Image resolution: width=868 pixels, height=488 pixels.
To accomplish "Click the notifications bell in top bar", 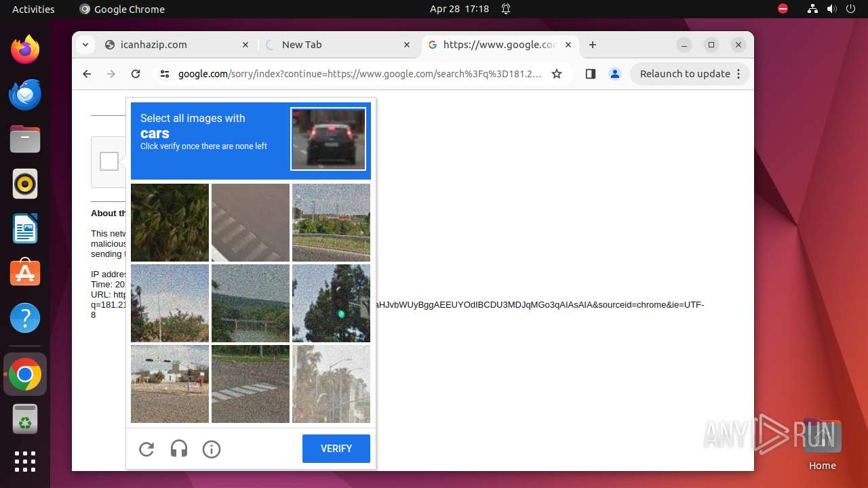I will [x=506, y=9].
